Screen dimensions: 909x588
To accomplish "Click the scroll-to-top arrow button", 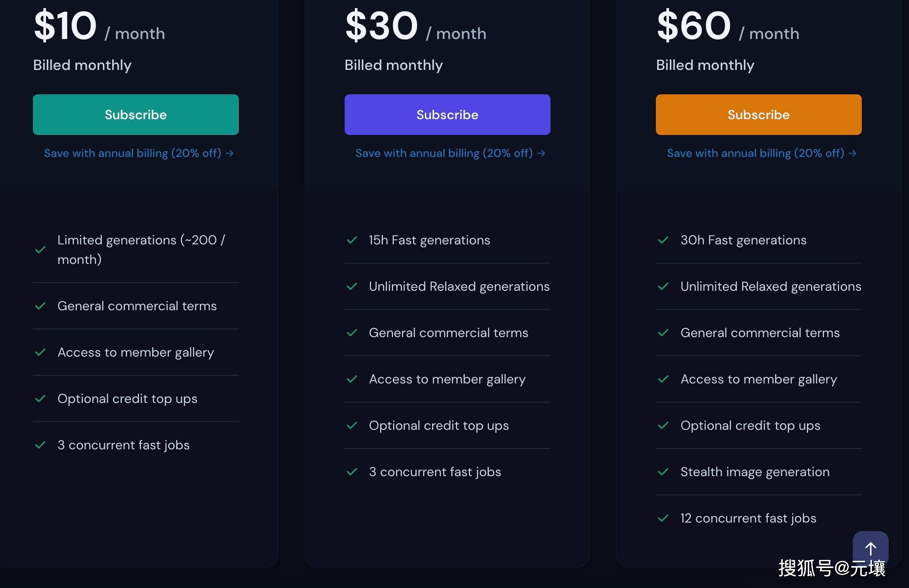I will 870,548.
